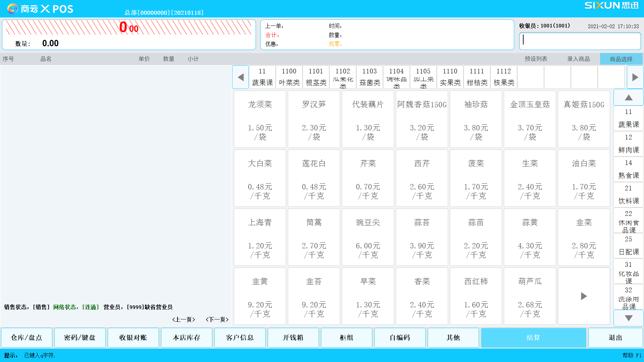The width and height of the screenshot is (644, 362).
Task: Choose department 11 蔬果课 in side list
Action: point(629,118)
